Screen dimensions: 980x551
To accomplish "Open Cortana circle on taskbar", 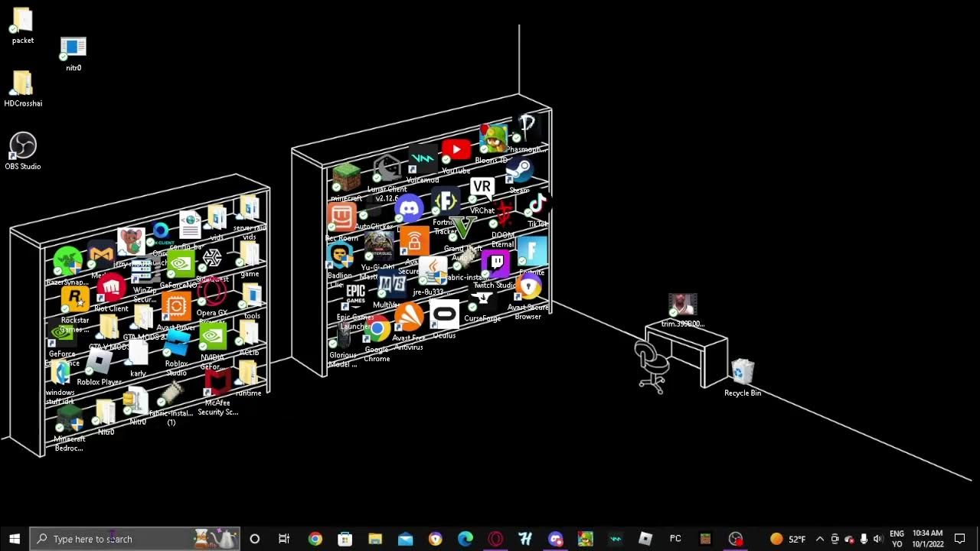I will click(x=255, y=539).
